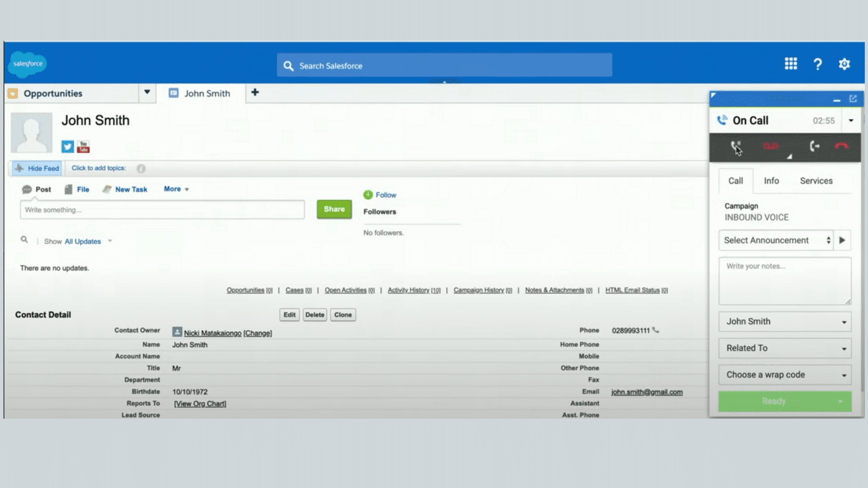868x488 pixels.
Task: Open the Show All Updates filter arrow
Action: click(110, 241)
